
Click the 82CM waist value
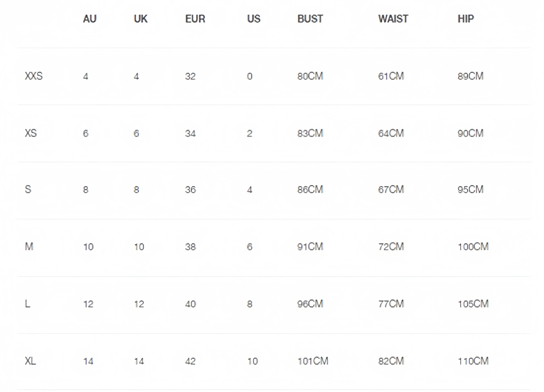coord(391,361)
